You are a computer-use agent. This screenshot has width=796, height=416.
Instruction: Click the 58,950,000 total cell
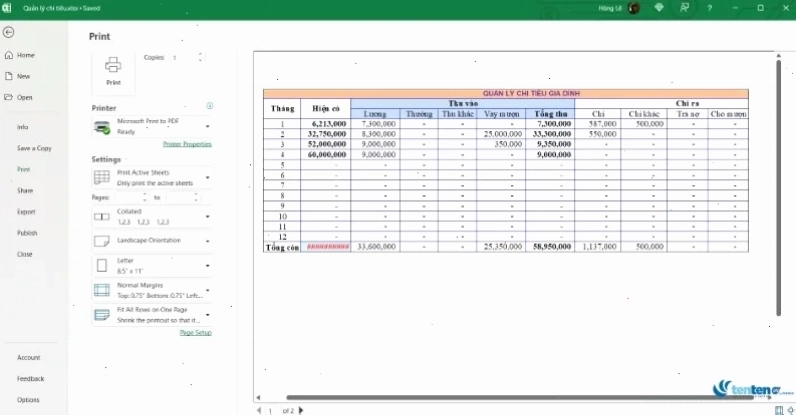point(552,247)
